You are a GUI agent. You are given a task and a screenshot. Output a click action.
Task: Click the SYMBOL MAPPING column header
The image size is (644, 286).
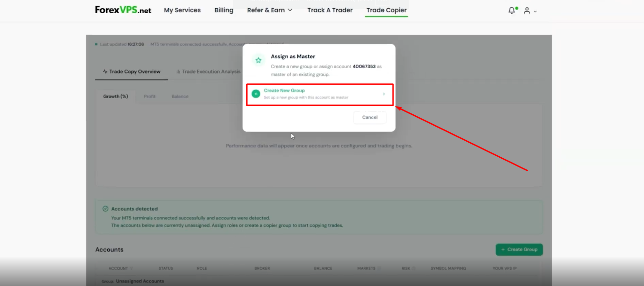448,268
